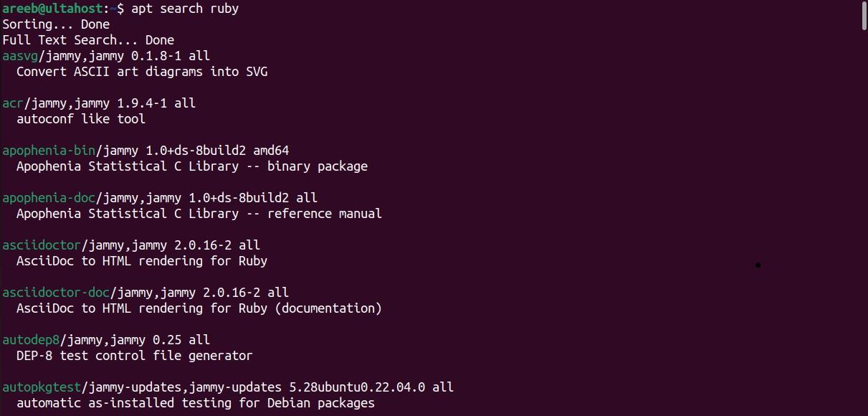Click the green asciidoctor package name
Viewport: 868px width, 416px height.
click(x=42, y=245)
